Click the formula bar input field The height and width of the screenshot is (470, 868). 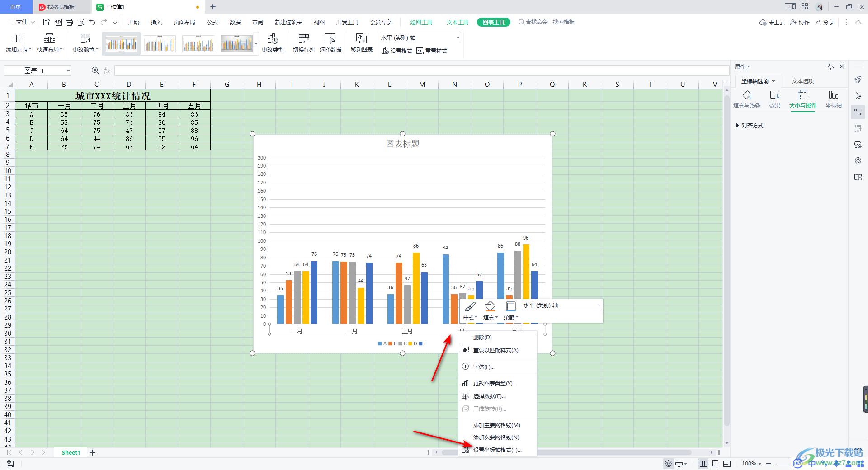pos(421,70)
